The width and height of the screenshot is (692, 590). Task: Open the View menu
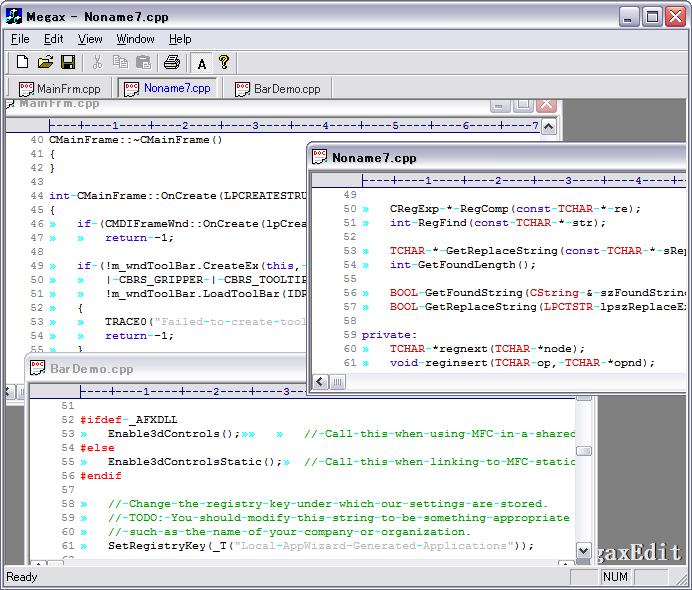[90, 39]
